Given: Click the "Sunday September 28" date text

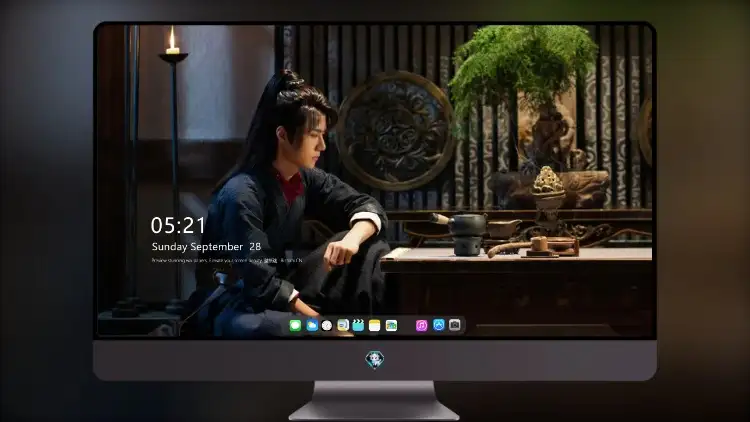Looking at the screenshot, I should [x=206, y=247].
